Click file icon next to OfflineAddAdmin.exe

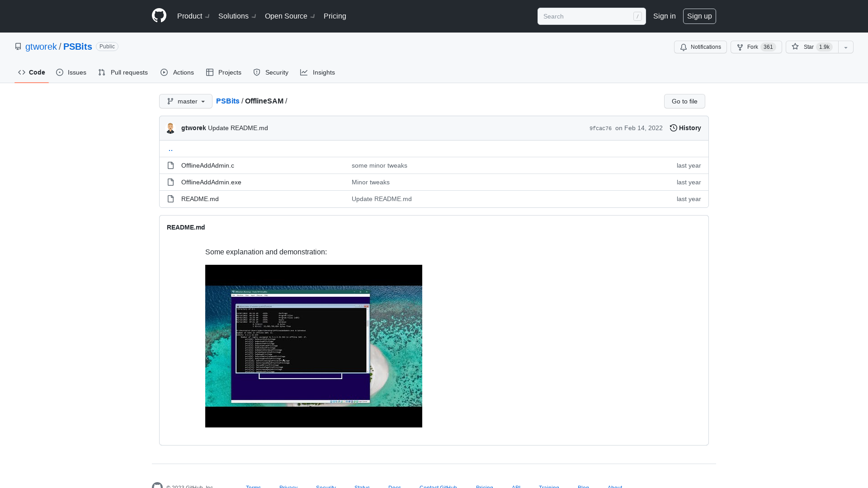170,182
